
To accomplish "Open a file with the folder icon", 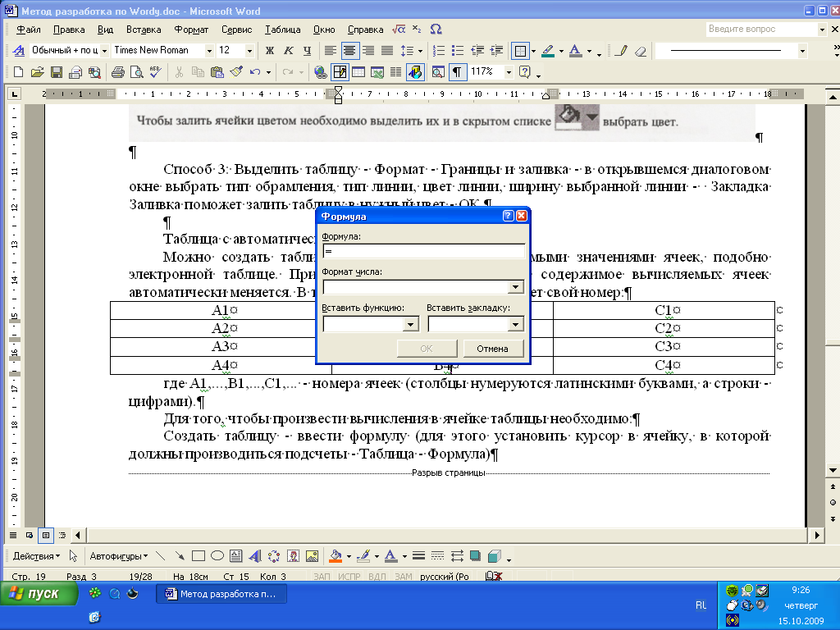I will [37, 72].
